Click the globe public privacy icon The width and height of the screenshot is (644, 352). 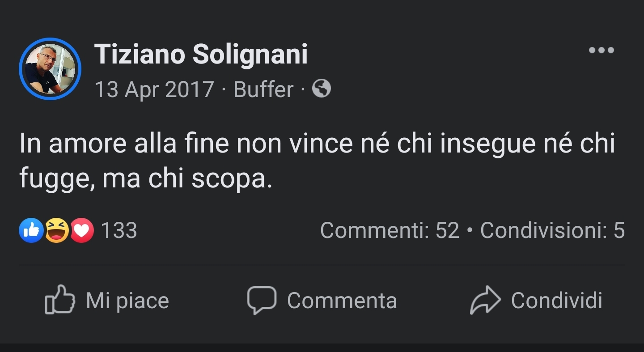click(x=321, y=89)
